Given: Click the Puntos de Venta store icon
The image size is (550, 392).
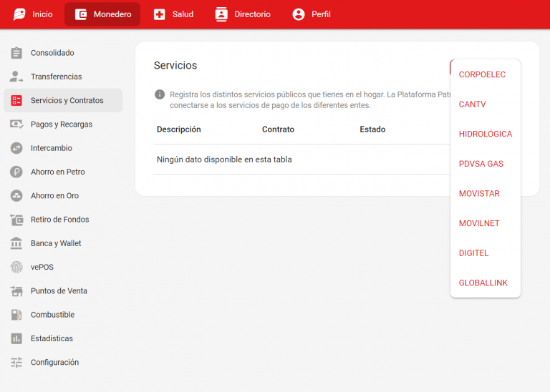Looking at the screenshot, I should [x=16, y=291].
